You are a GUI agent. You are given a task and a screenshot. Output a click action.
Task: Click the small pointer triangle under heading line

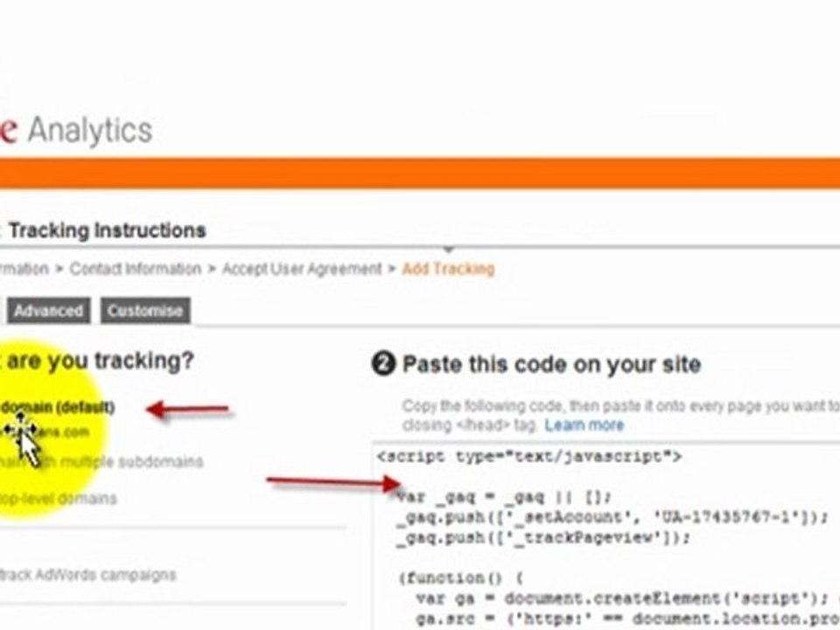449,249
